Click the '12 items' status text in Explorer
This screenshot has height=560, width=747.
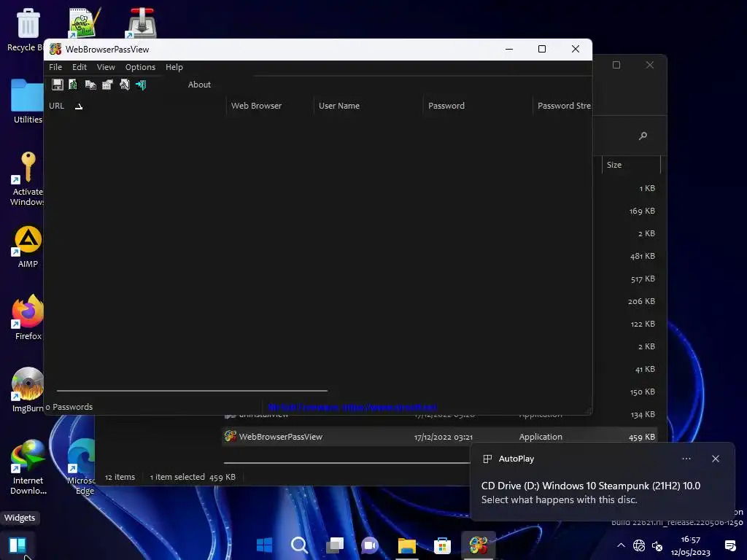(120, 477)
